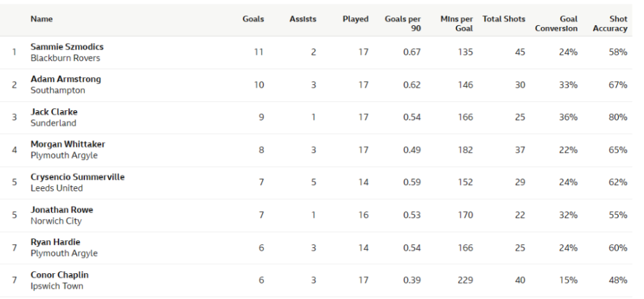Click the Leeds United team label

[57, 188]
